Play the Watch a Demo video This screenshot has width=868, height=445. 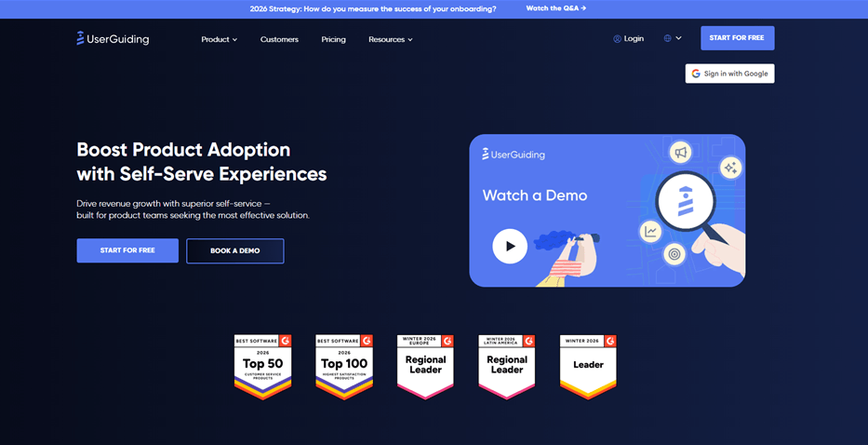(510, 246)
